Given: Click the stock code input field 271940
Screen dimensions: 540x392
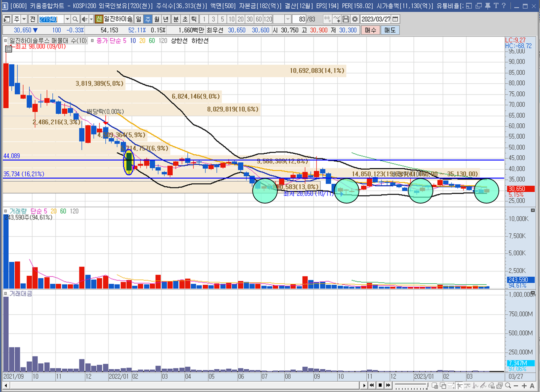Looking at the screenshot, I should 51,19.
